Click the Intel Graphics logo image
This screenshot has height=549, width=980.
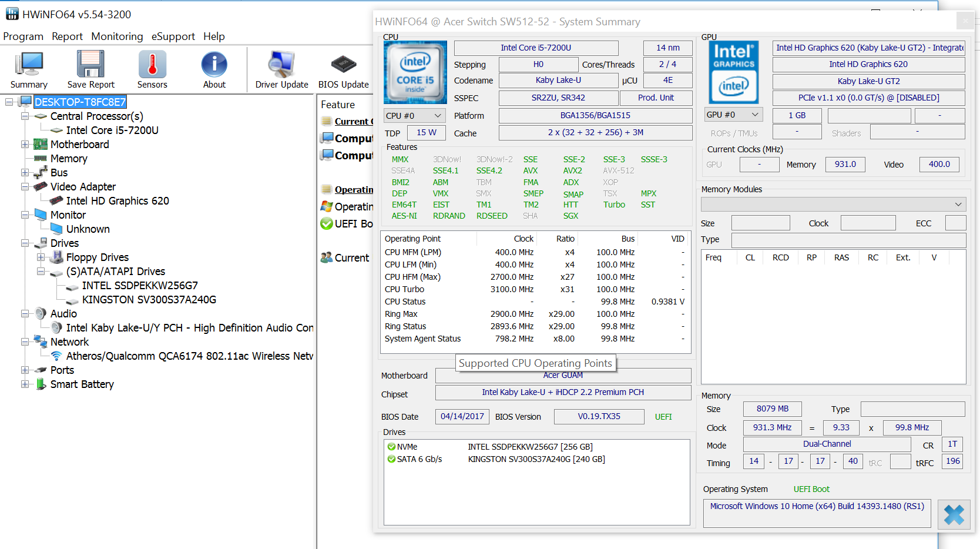coord(734,72)
